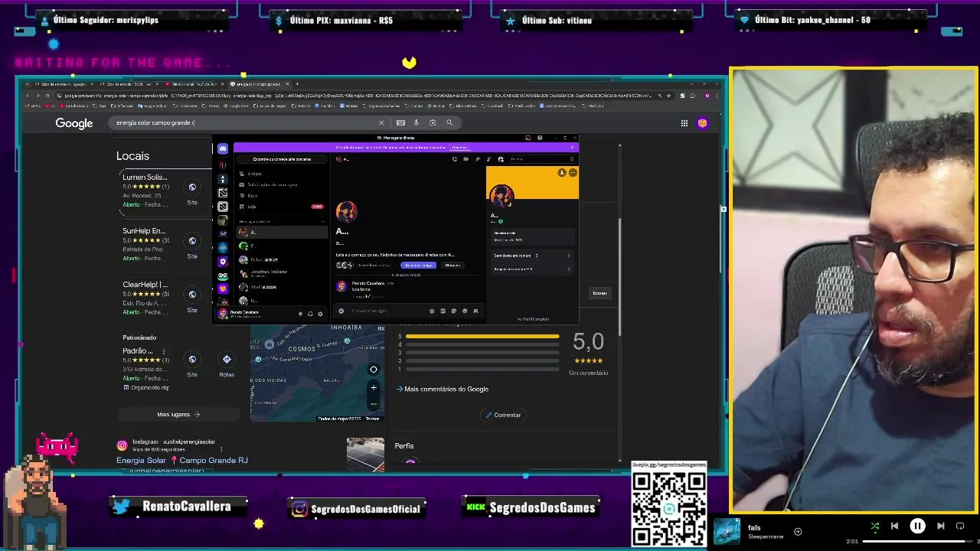Open emoji picker in Discord
The image size is (980, 551).
(465, 311)
